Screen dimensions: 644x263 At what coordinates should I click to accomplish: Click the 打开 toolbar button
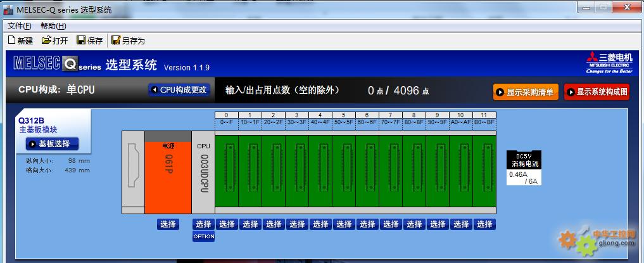54,41
